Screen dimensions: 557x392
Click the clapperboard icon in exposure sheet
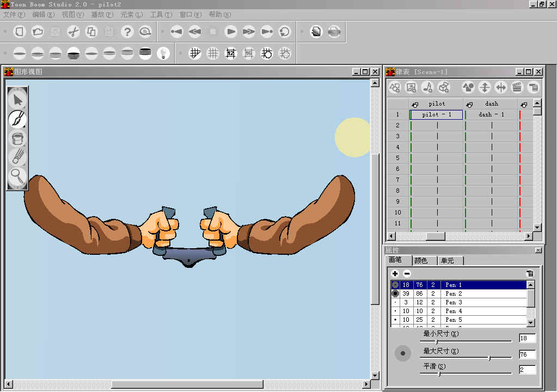tap(517, 87)
